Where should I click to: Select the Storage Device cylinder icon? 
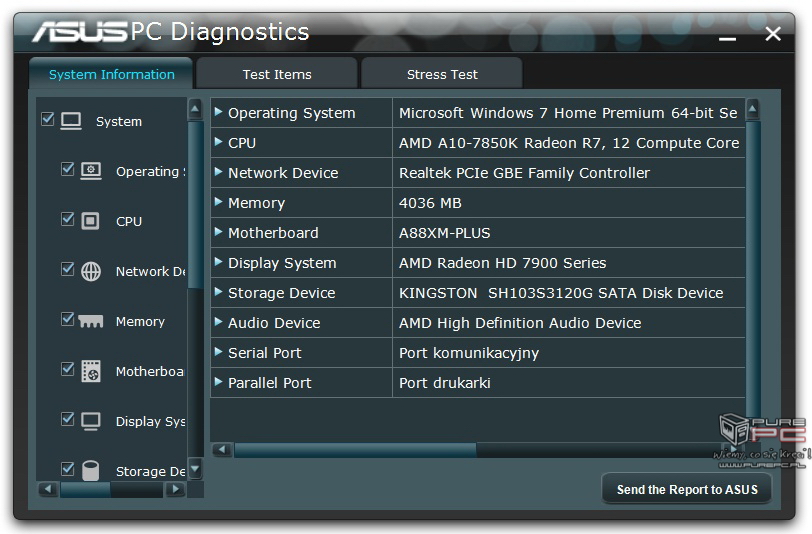(x=91, y=470)
